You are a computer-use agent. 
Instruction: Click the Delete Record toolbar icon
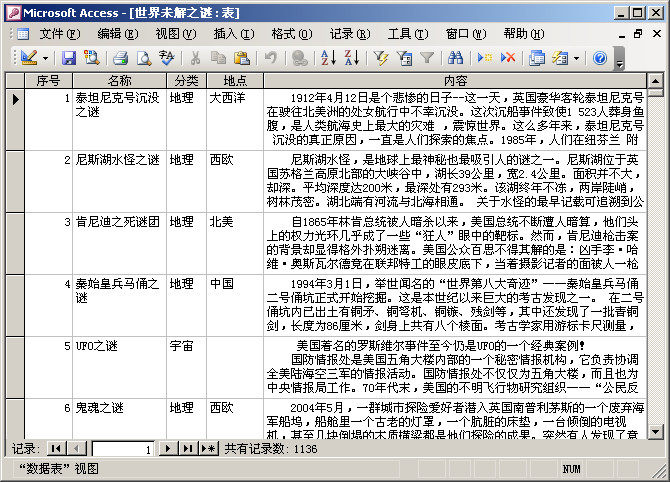click(508, 58)
